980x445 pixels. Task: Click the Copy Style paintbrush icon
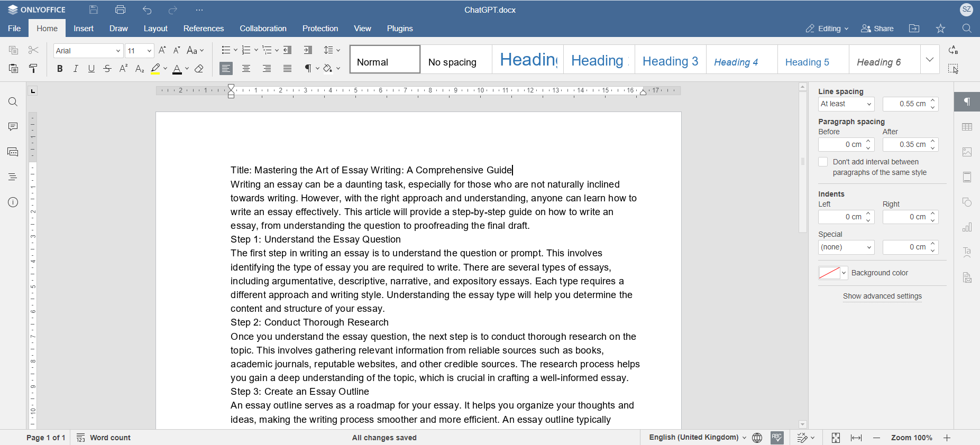pyautogui.click(x=33, y=69)
